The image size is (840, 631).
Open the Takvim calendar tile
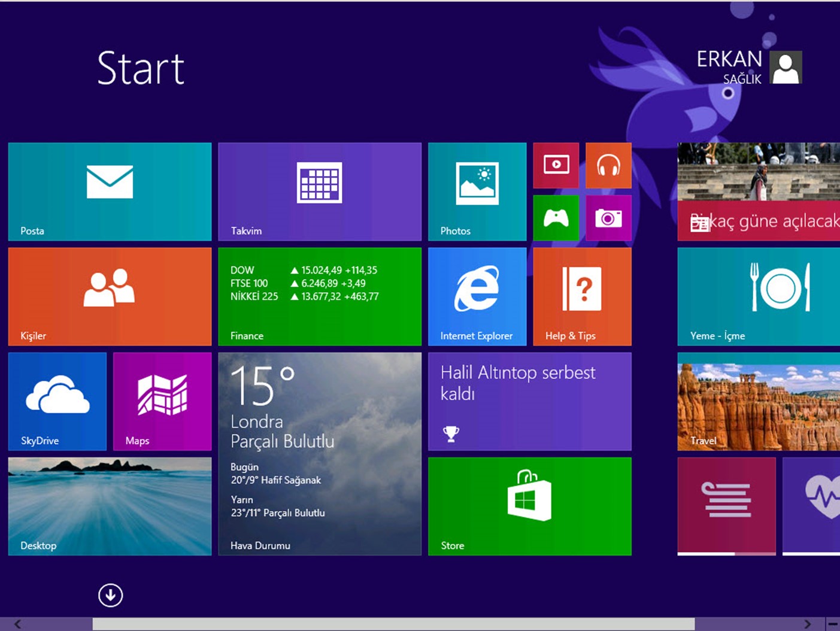click(320, 192)
